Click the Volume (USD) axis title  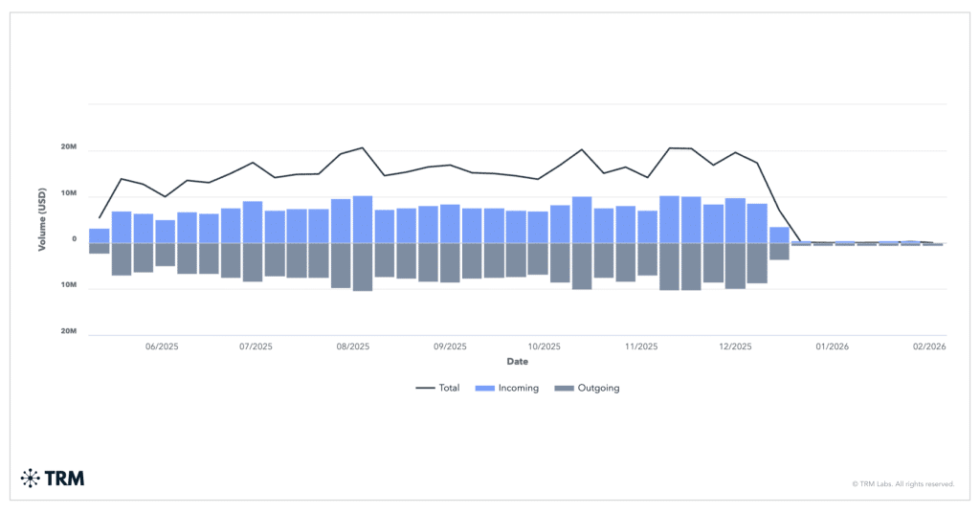coord(42,220)
